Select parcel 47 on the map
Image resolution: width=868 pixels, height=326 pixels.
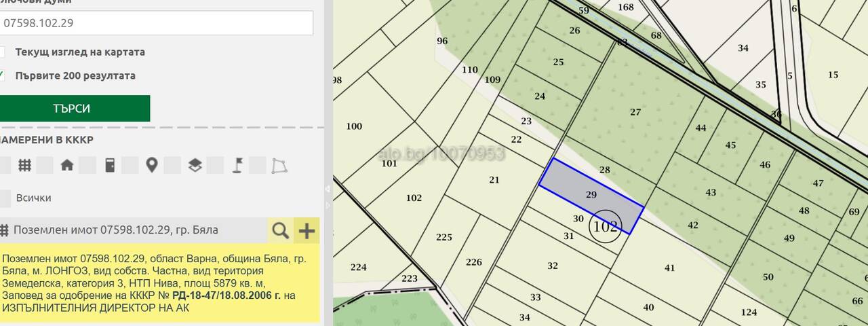[x=818, y=183]
